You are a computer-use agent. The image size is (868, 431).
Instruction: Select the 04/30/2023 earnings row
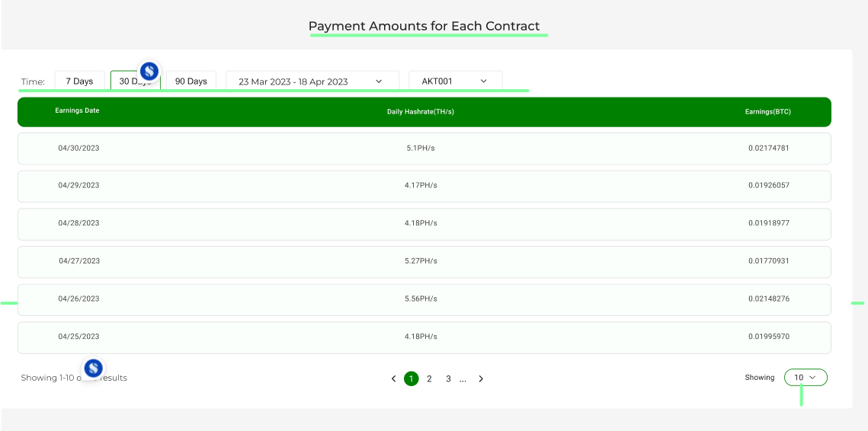click(x=424, y=148)
